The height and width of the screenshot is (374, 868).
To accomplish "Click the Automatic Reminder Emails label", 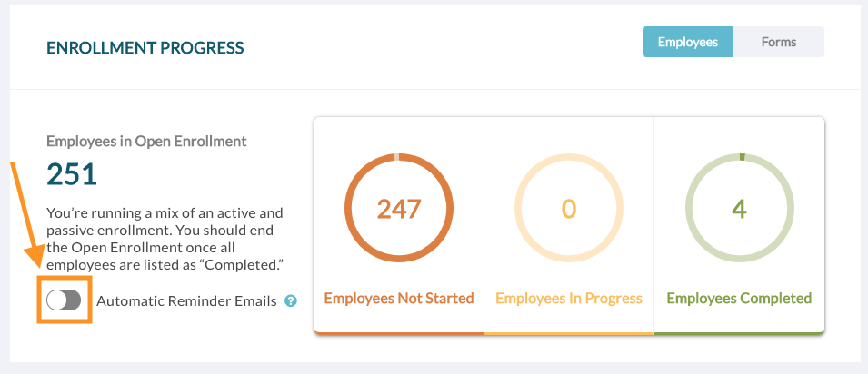I will [x=186, y=301].
